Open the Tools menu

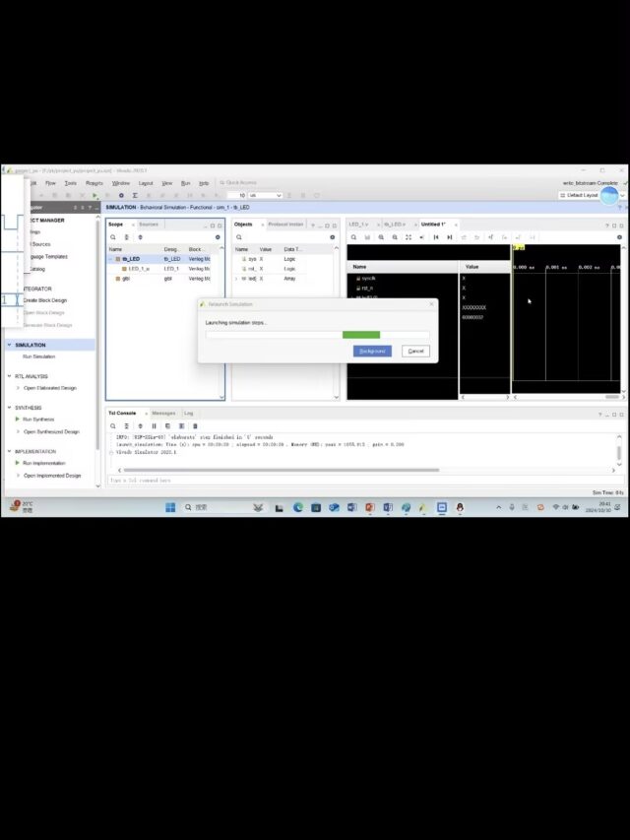tap(71, 183)
